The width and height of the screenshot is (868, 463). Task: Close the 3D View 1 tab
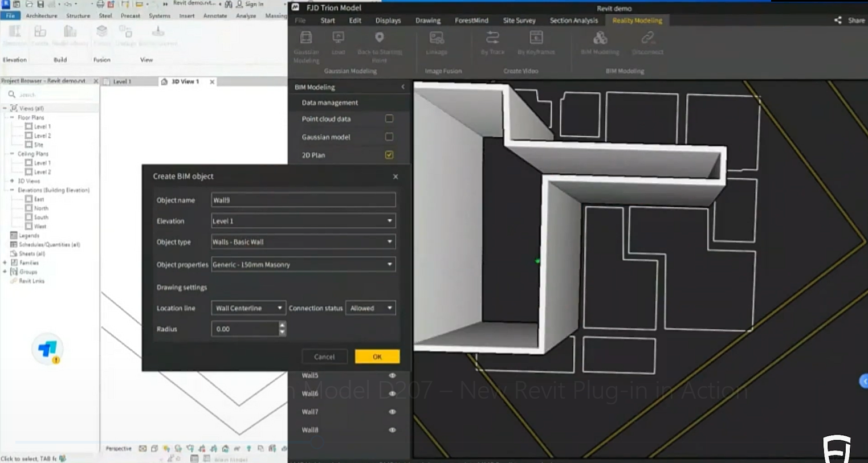tap(212, 81)
